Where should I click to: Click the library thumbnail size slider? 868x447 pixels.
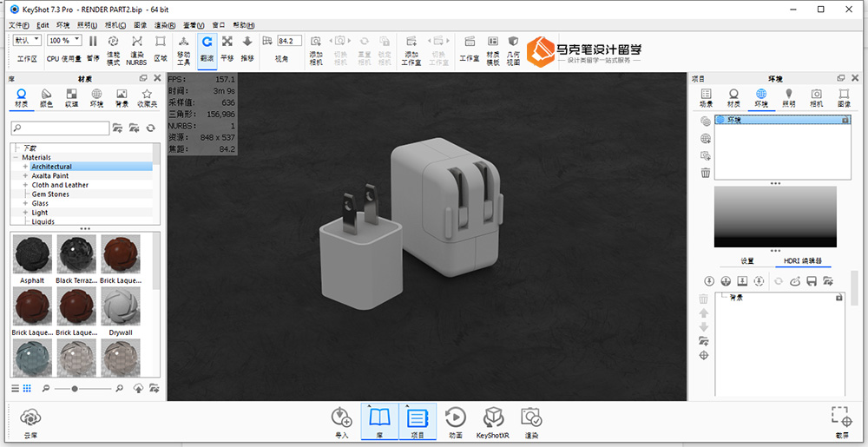pyautogui.click(x=81, y=389)
